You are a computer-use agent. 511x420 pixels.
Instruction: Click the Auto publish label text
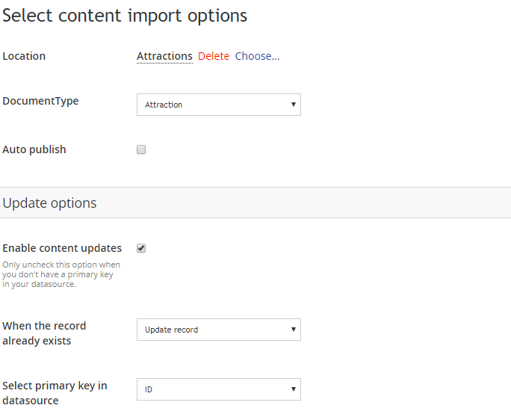click(34, 149)
